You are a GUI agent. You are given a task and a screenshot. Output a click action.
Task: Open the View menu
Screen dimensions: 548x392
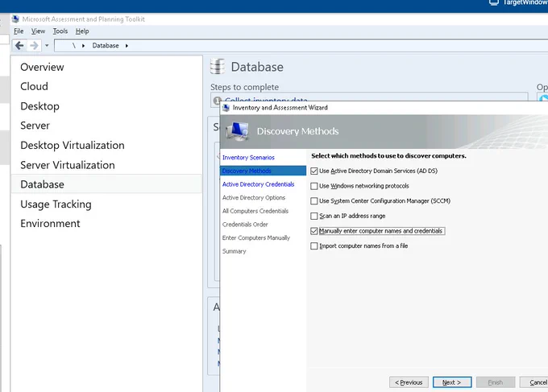(38, 31)
